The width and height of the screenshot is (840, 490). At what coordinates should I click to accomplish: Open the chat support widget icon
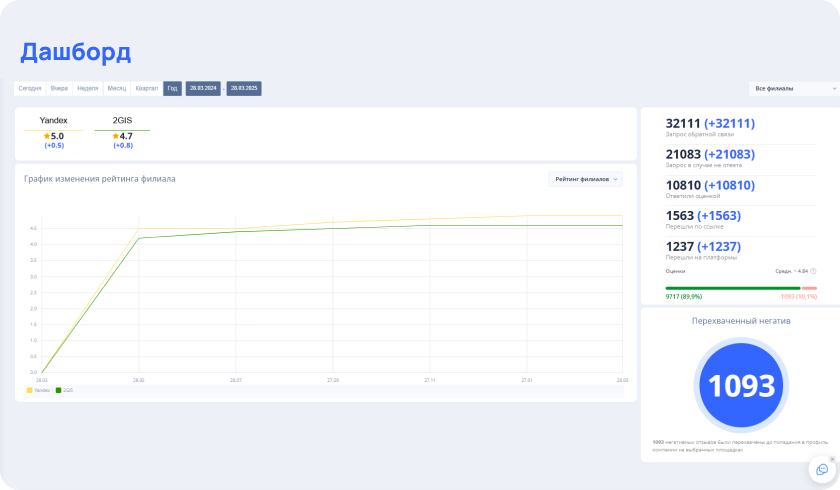822,470
